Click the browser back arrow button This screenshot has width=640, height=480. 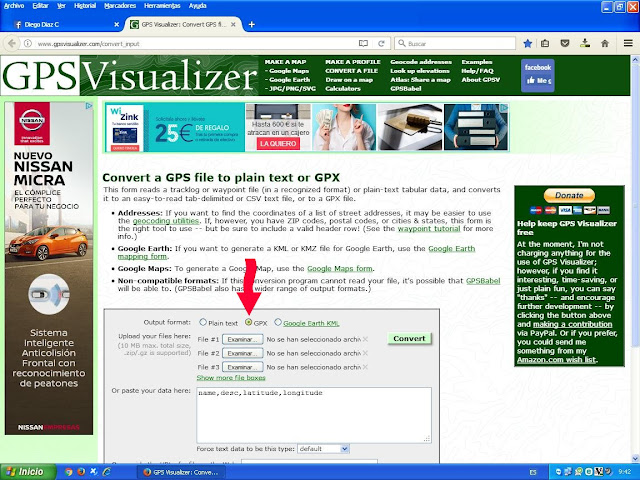12,43
